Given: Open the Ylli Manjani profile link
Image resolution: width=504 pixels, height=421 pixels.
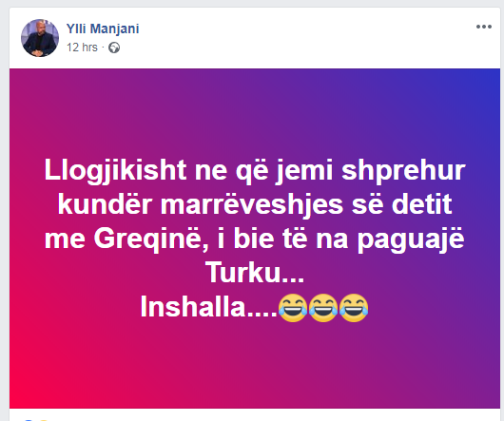Looking at the screenshot, I should (x=103, y=29).
